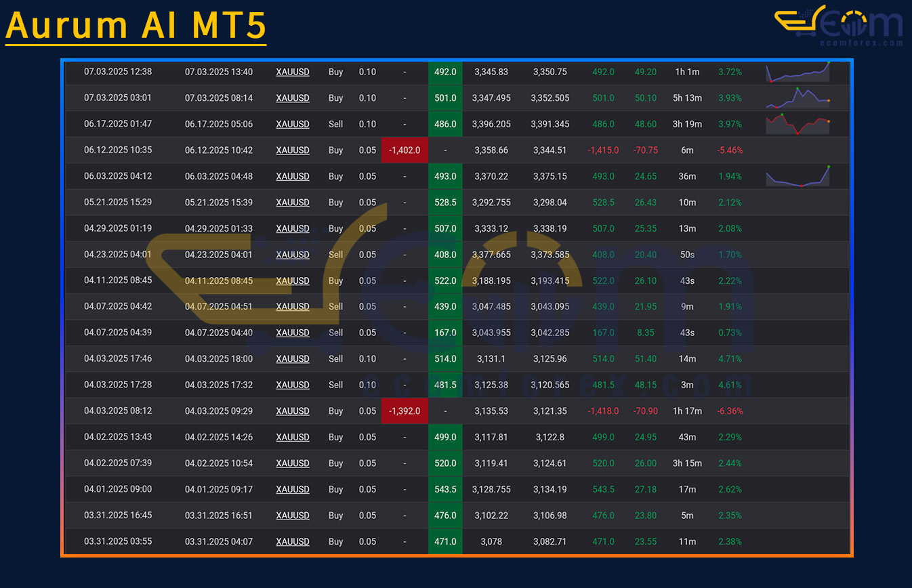Click open price 3,370.22
The width and height of the screenshot is (912, 588).
click(x=493, y=176)
